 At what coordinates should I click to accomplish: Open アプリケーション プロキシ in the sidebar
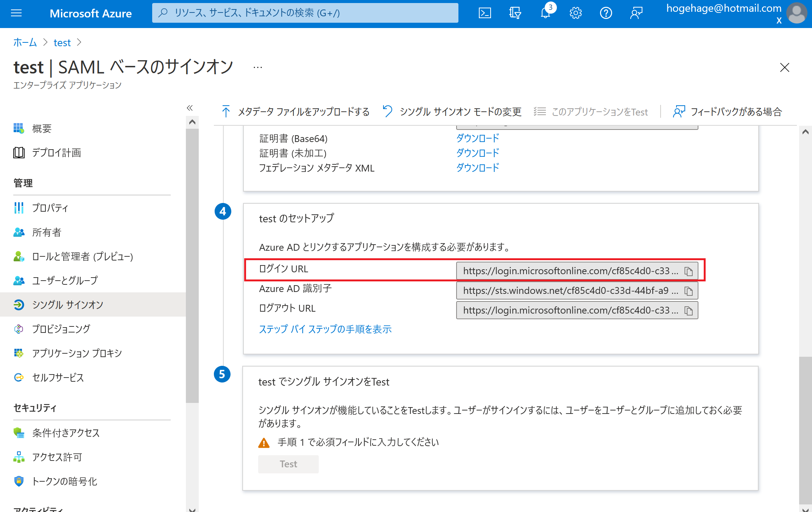point(93,353)
